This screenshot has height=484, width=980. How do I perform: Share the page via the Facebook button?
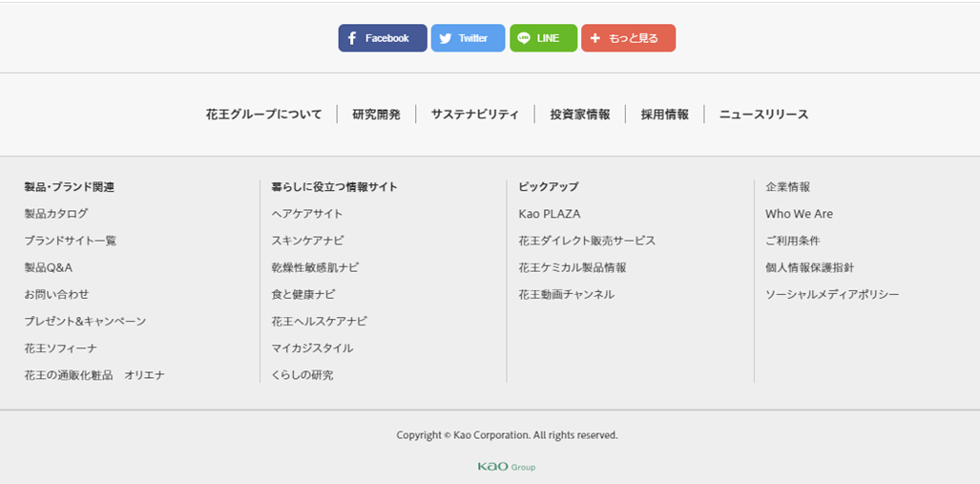click(383, 38)
